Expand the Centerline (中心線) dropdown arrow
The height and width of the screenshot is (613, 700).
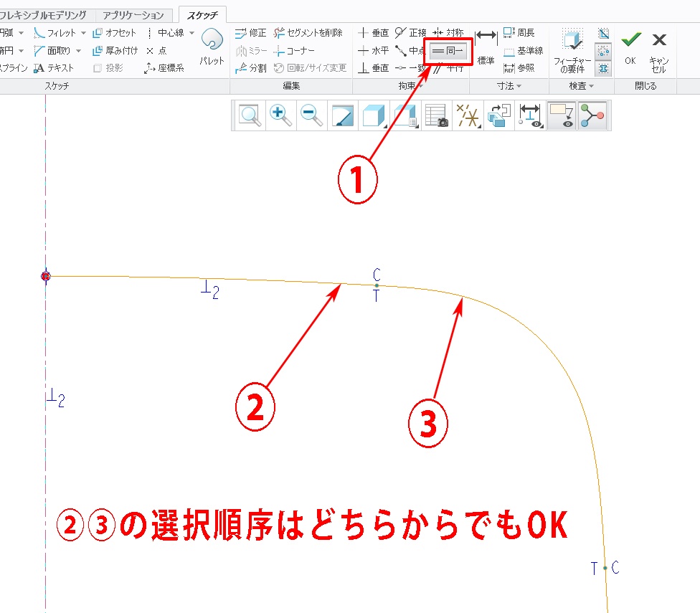click(192, 33)
